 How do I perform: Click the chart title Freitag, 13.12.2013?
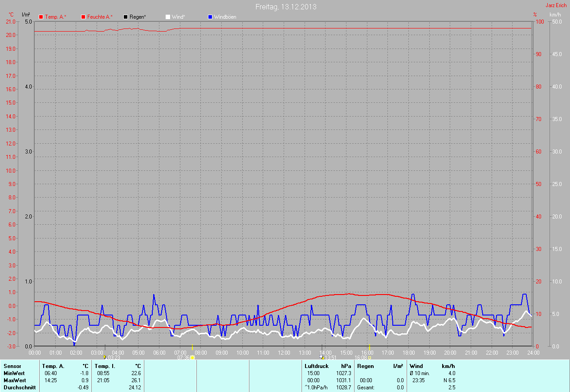tap(286, 7)
